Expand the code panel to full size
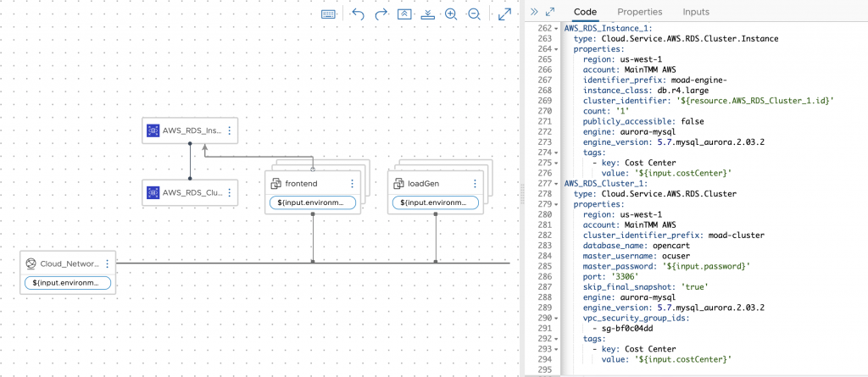 click(550, 12)
